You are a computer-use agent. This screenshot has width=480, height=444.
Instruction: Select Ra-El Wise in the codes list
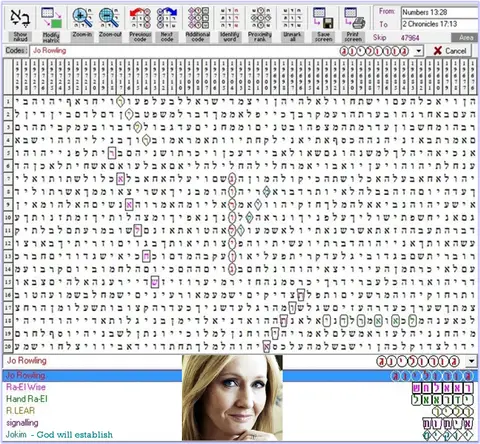[26, 387]
